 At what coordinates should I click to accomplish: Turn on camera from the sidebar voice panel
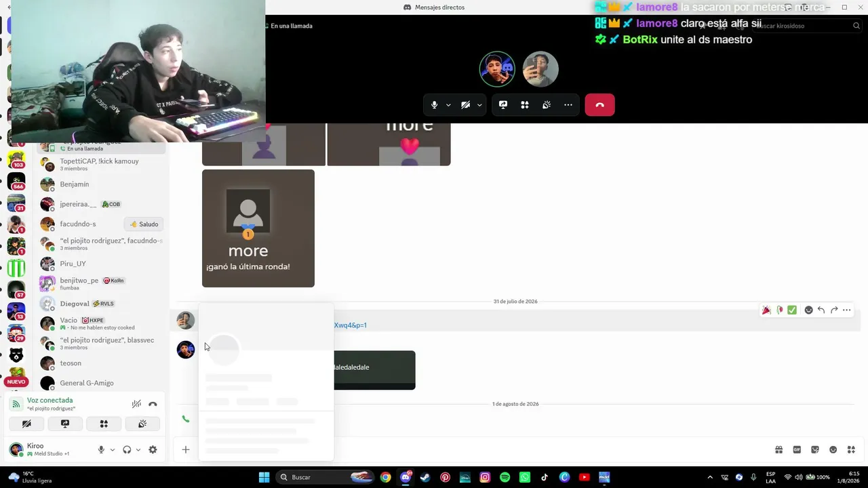tap(26, 424)
